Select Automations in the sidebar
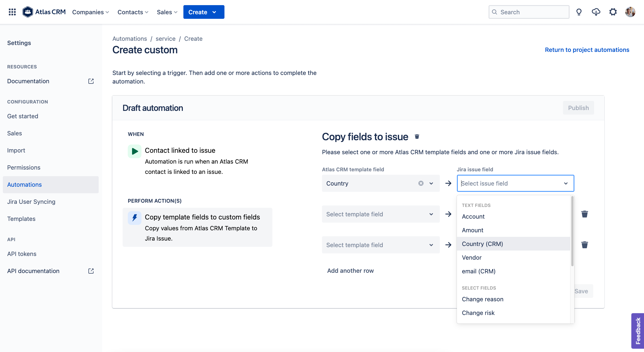The width and height of the screenshot is (644, 352). (24, 184)
